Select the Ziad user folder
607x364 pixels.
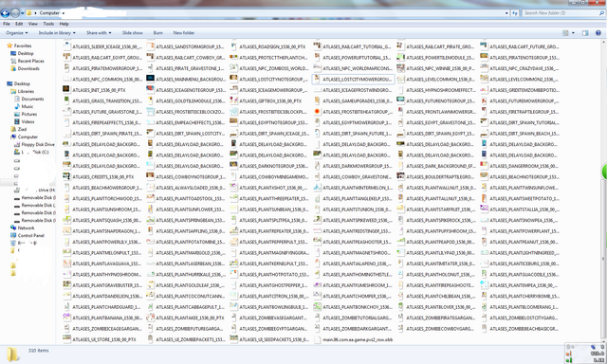click(x=22, y=129)
